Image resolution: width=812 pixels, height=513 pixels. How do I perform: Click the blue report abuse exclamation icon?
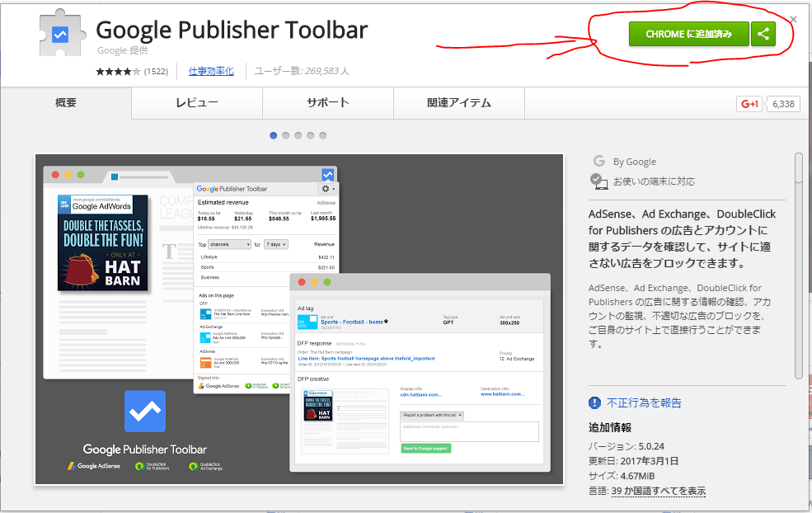(x=594, y=402)
